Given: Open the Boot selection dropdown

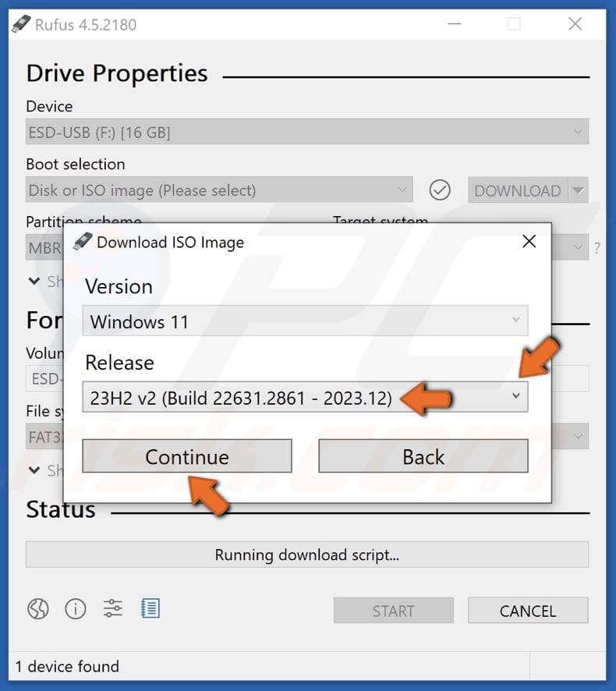Looking at the screenshot, I should pos(219,190).
